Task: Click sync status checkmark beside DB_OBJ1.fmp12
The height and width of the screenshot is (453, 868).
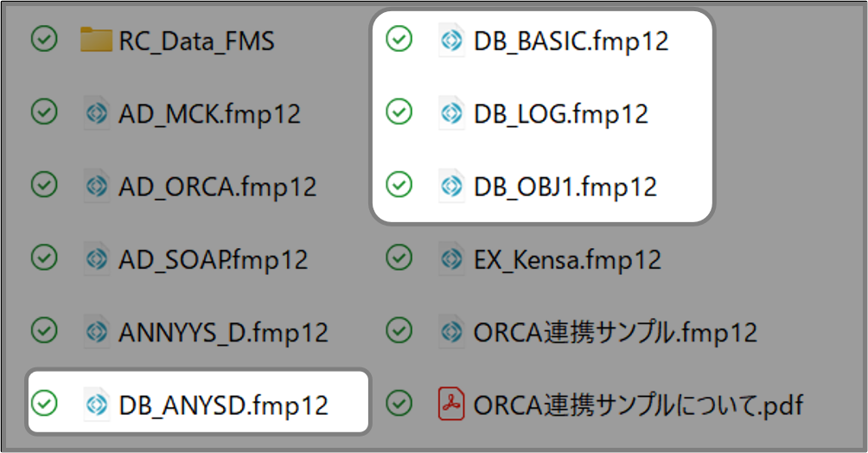Action: click(399, 185)
